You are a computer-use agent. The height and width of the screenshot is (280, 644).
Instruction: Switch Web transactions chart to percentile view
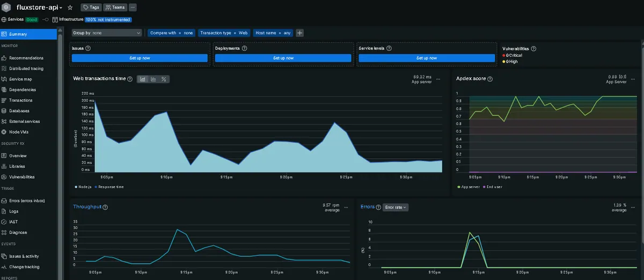[164, 79]
